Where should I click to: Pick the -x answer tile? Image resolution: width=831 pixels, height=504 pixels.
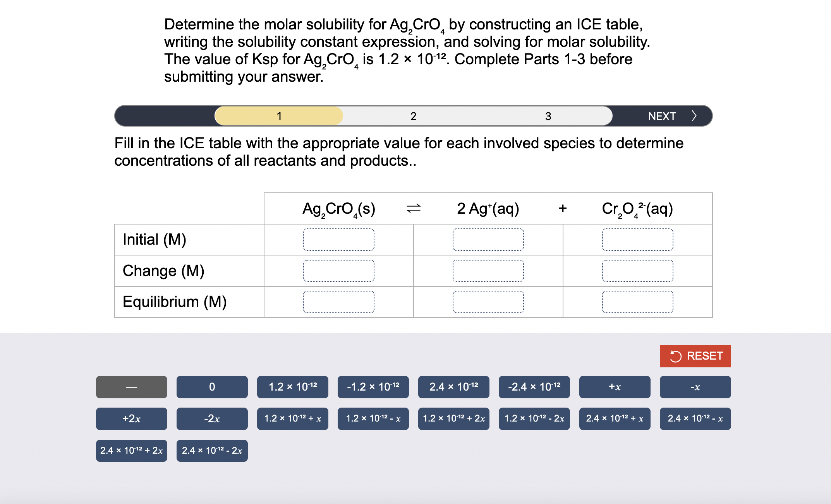pos(695,387)
